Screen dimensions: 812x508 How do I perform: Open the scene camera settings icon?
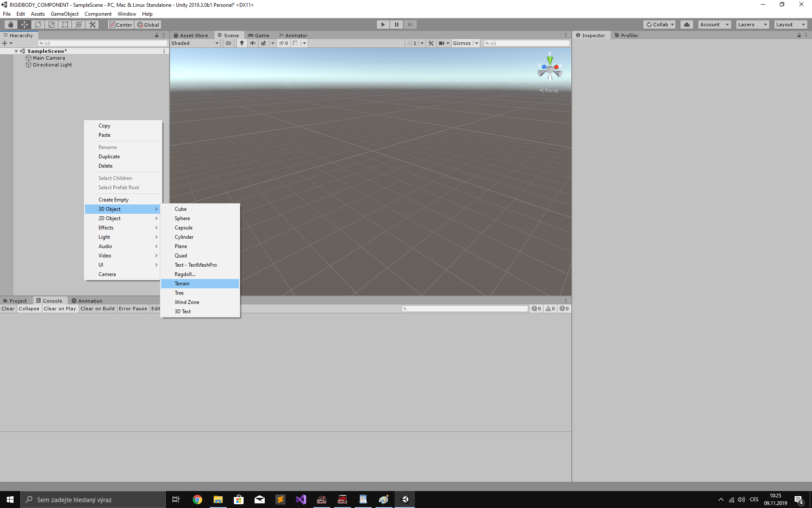click(x=442, y=43)
